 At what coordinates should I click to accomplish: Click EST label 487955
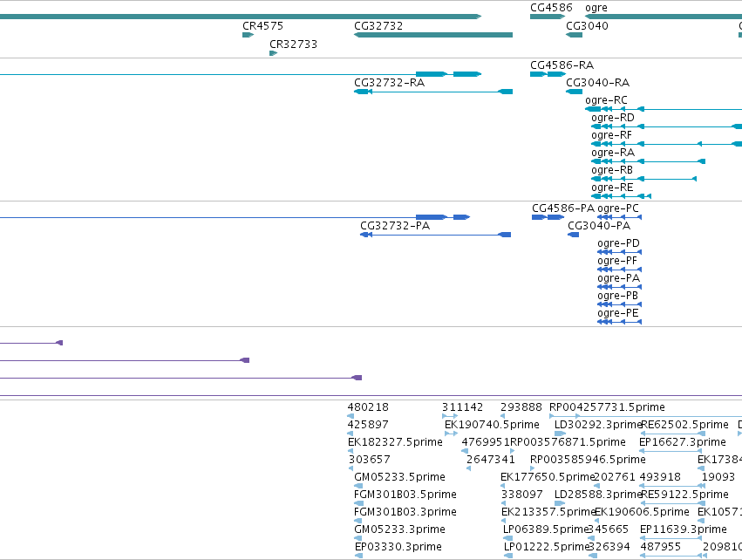coord(660,547)
